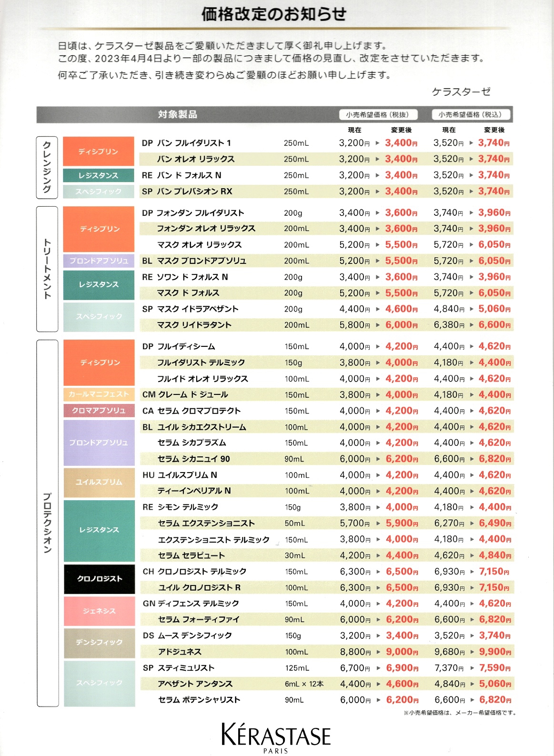Select the black クロノロジスト swatch
Image resolution: width=554 pixels, height=756 pixels.
pyautogui.click(x=100, y=579)
